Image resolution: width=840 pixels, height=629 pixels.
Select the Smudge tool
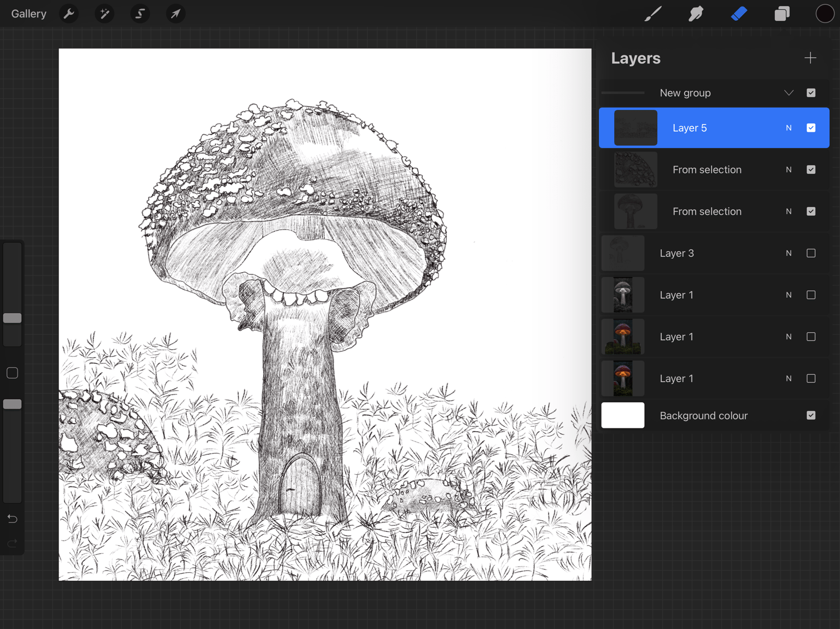[696, 14]
